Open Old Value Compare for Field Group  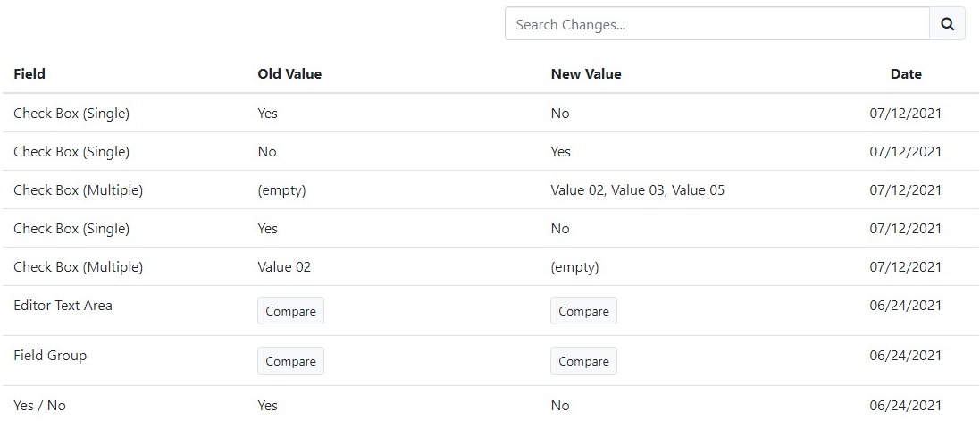pos(290,361)
